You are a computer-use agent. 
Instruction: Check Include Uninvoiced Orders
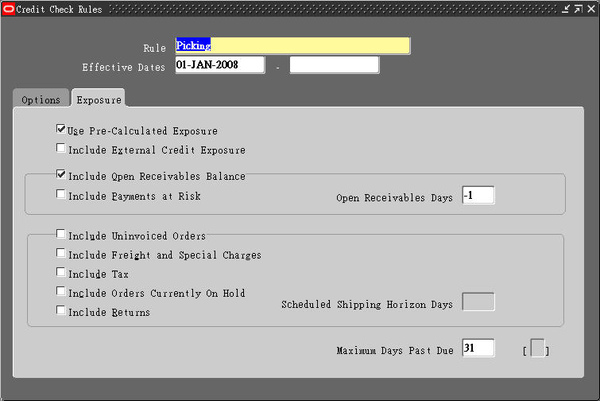[60, 234]
